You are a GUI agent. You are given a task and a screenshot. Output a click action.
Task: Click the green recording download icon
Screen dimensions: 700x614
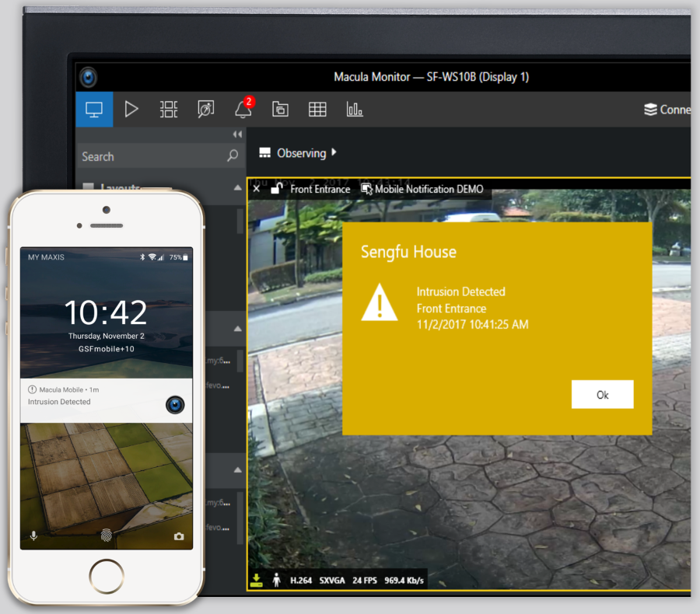click(256, 580)
